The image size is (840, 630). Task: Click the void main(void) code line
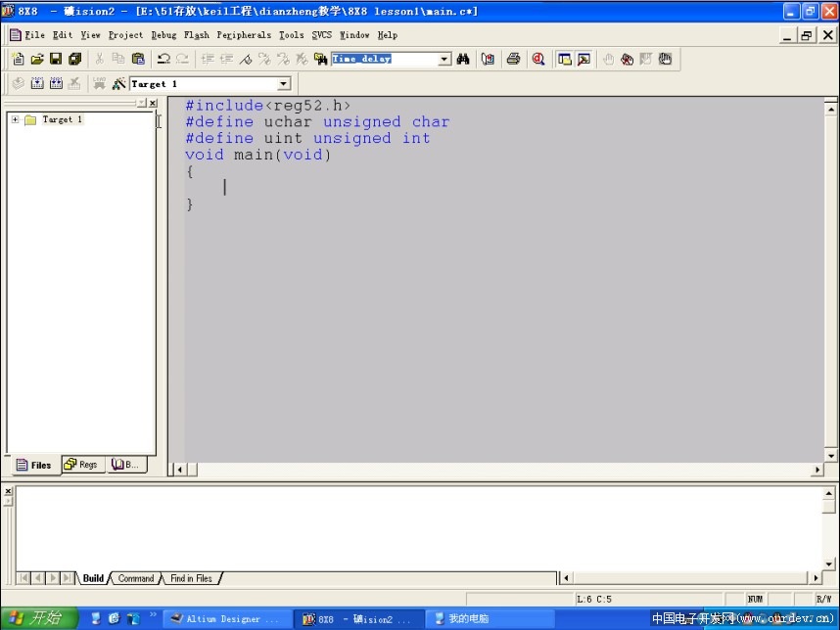(x=258, y=155)
